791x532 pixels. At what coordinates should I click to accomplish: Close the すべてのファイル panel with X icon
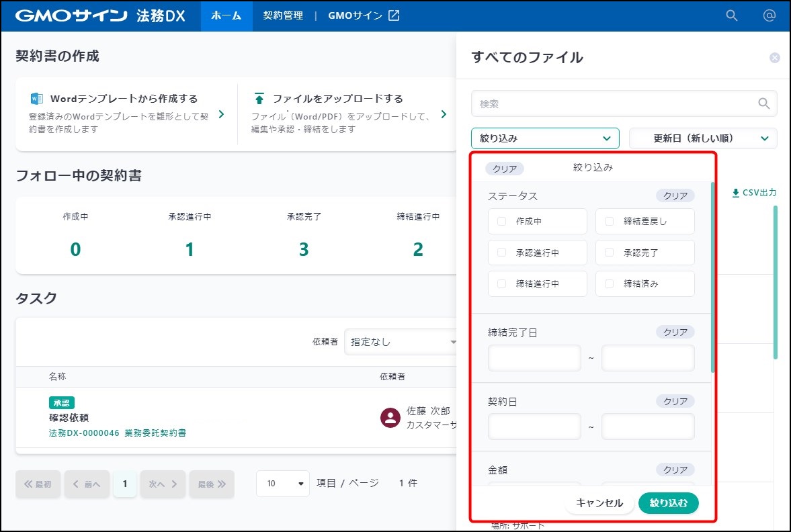click(775, 58)
